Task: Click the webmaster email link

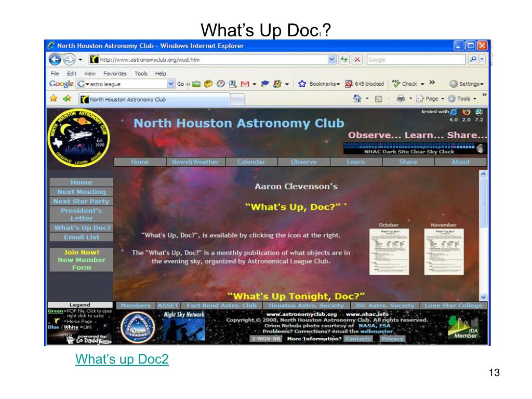Action: [x=376, y=331]
